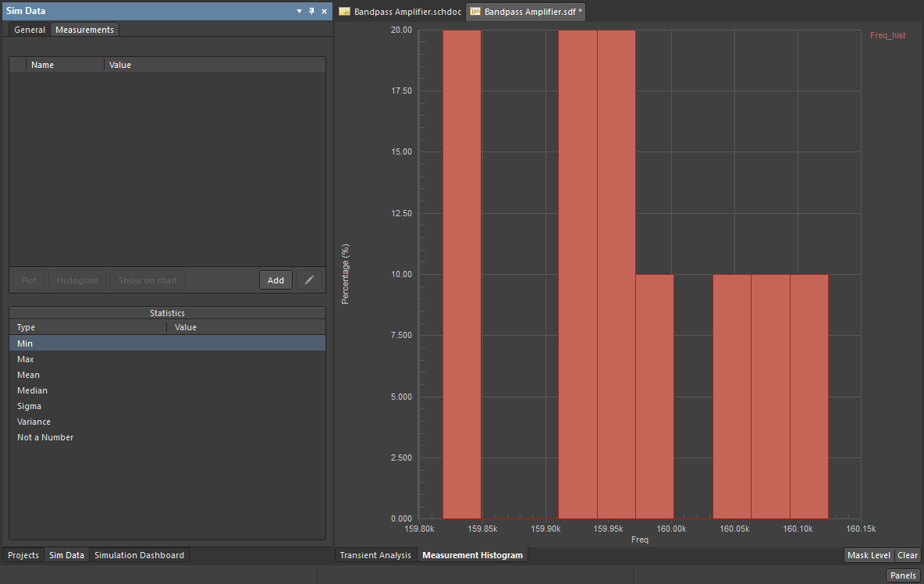Screen dimensions: 924x584
Task: Click the Show on chart button
Action: [x=147, y=280]
